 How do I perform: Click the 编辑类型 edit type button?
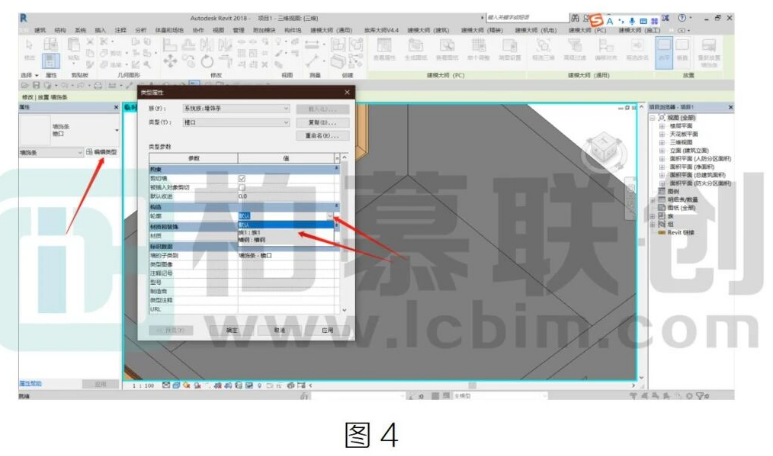(x=102, y=152)
